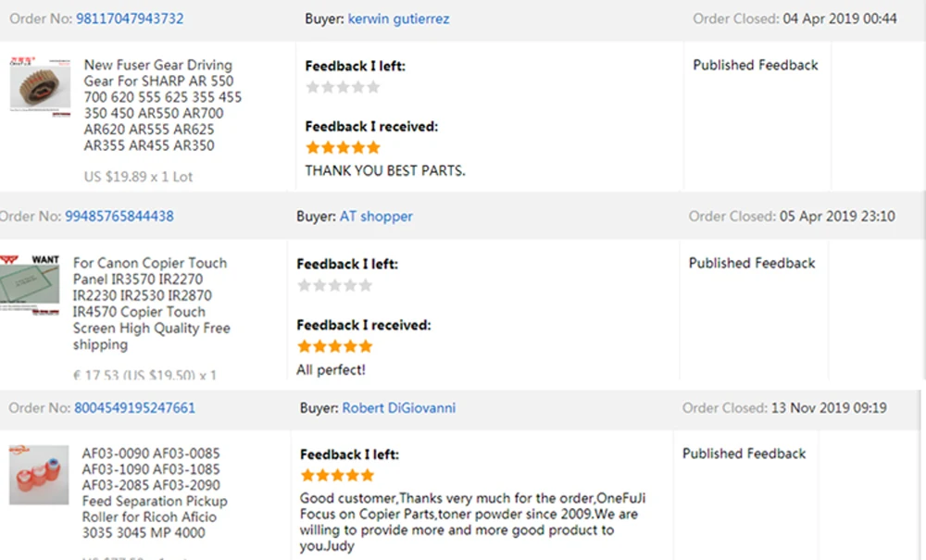Open Canon Copier Touch Panel product title
The width and height of the screenshot is (926, 560).
pos(151,304)
